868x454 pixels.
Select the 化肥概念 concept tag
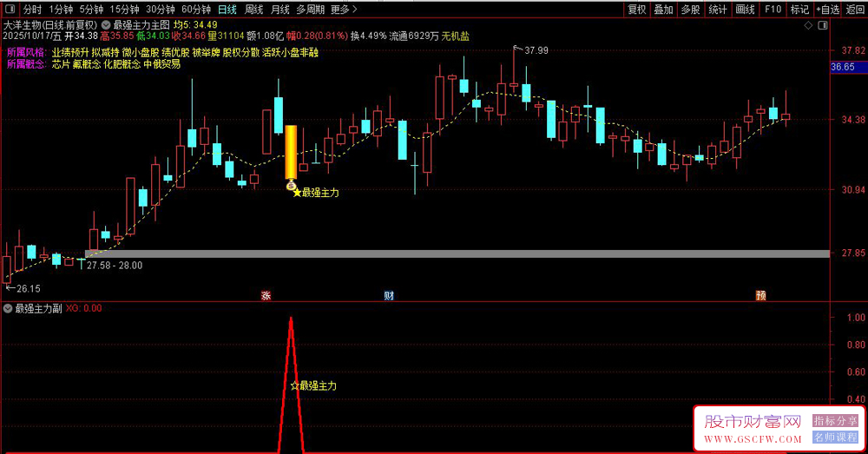pos(122,64)
